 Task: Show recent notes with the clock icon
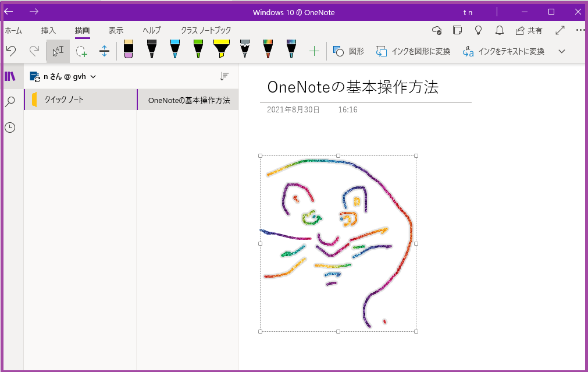pyautogui.click(x=10, y=127)
